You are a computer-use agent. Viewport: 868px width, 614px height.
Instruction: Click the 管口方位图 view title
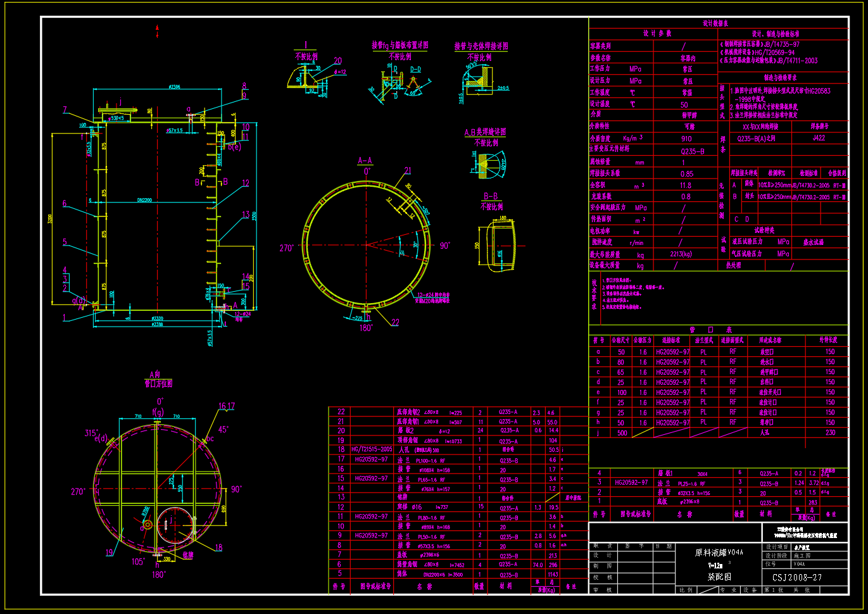click(x=158, y=384)
